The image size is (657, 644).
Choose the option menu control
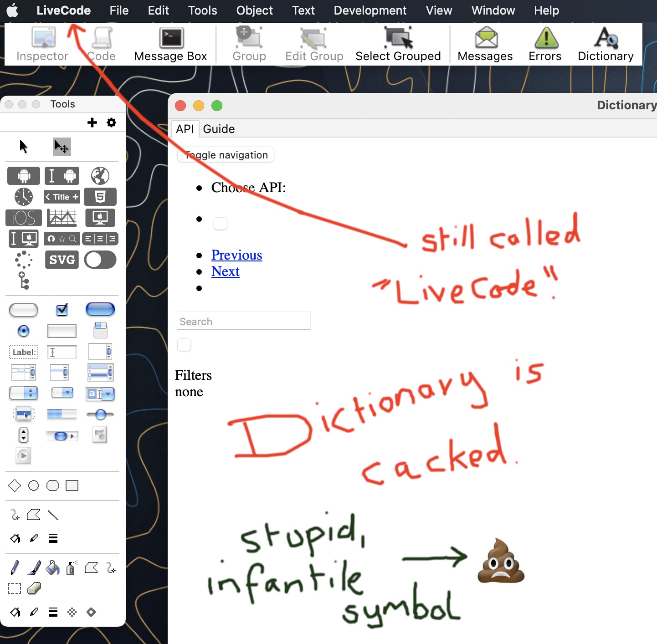point(24,393)
